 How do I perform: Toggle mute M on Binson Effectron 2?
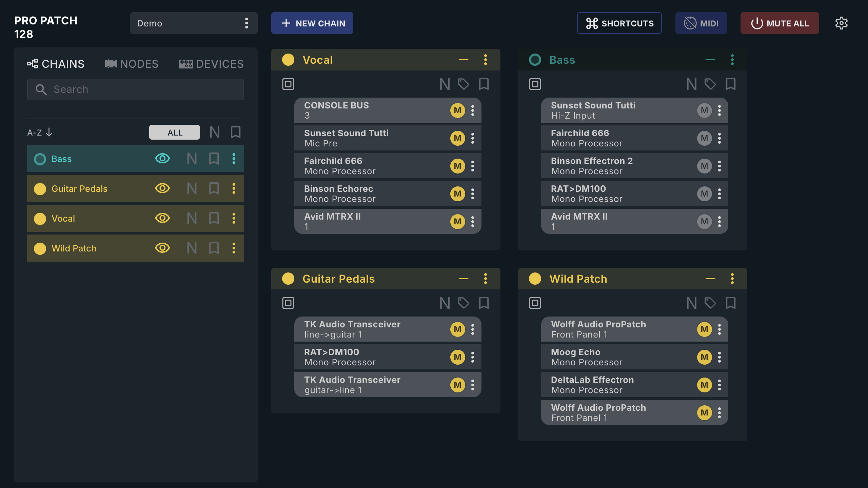tap(704, 166)
